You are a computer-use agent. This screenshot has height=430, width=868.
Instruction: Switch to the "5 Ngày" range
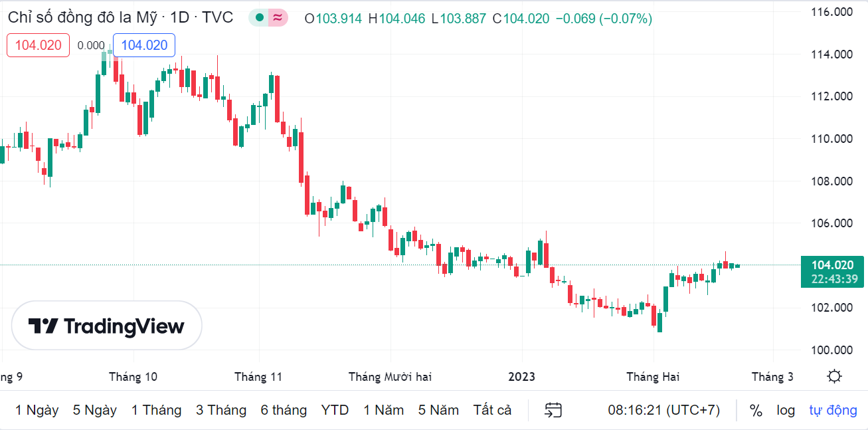pyautogui.click(x=95, y=410)
